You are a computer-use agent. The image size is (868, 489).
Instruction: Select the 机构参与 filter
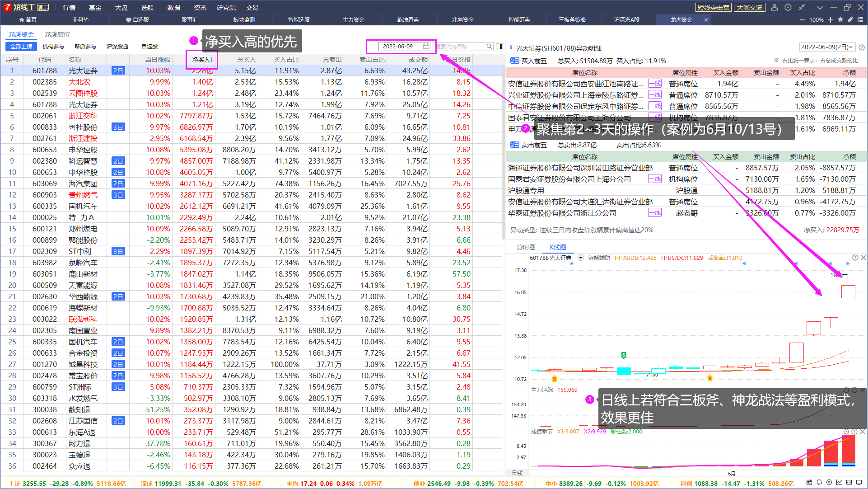pos(53,47)
